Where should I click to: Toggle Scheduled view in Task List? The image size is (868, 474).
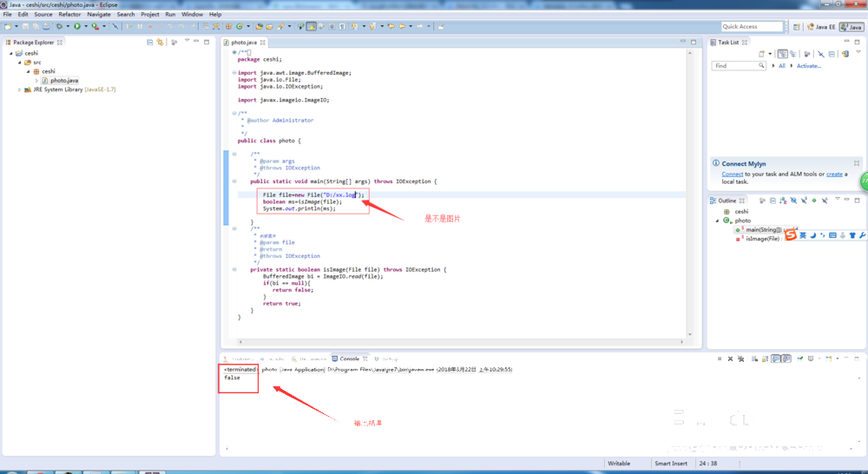tap(793, 54)
